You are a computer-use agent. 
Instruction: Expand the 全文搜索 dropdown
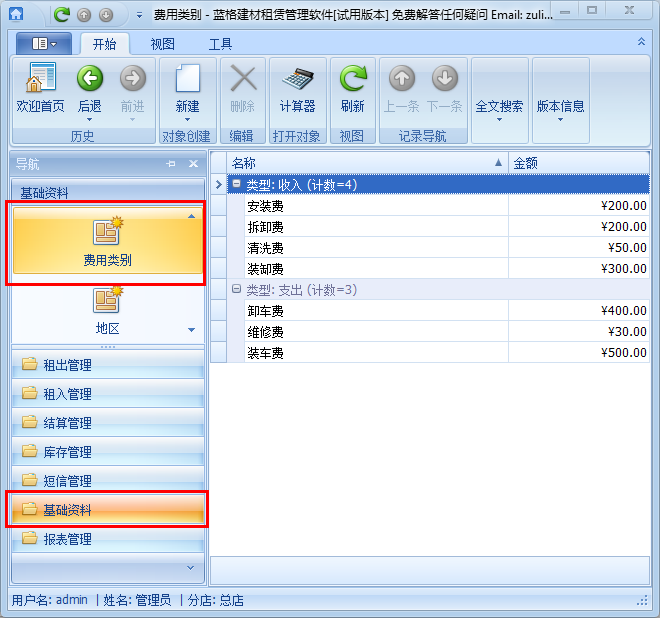click(499, 107)
